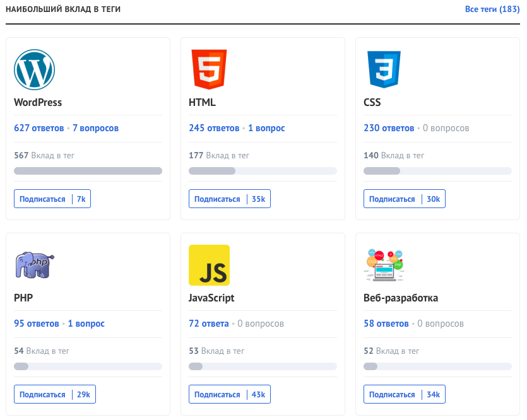The width and height of the screenshot is (527, 420).
Task: Open the Веб-разработка tag icon
Action: 384,265
